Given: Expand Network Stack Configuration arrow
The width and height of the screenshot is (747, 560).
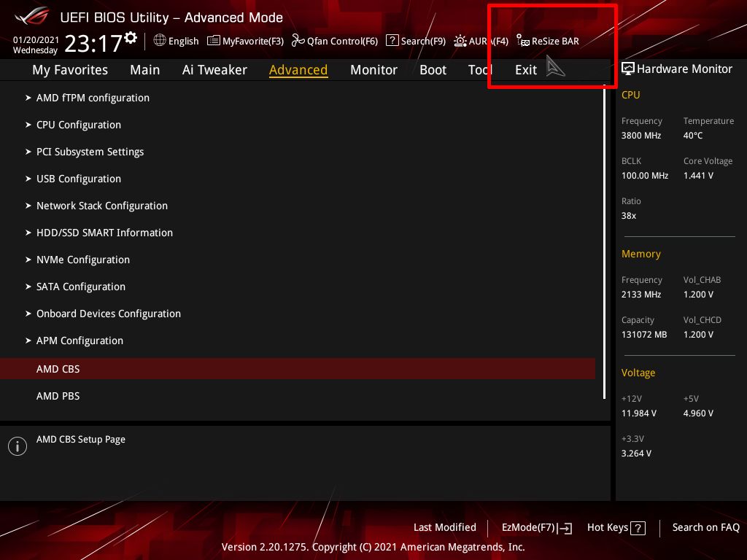Looking at the screenshot, I should (x=28, y=206).
